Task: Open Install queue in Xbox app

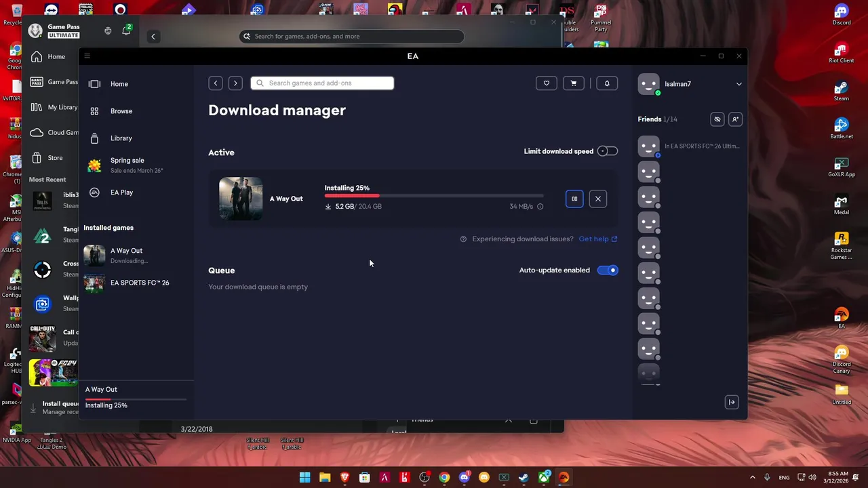Action: 53,407
